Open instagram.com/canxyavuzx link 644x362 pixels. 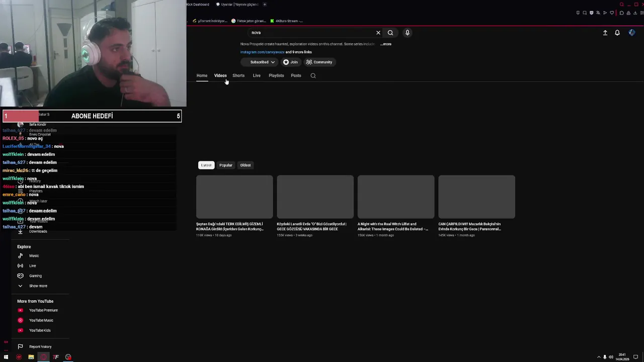(262, 52)
